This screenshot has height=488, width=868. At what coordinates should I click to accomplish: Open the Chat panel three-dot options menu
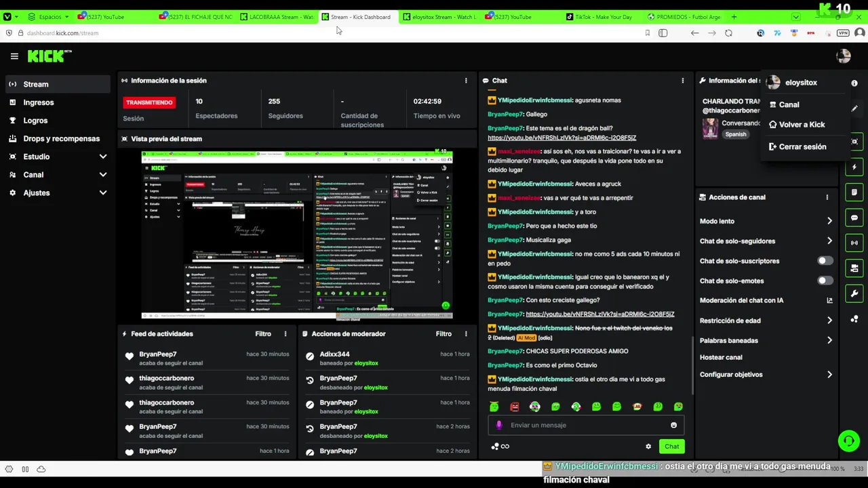click(x=683, y=81)
